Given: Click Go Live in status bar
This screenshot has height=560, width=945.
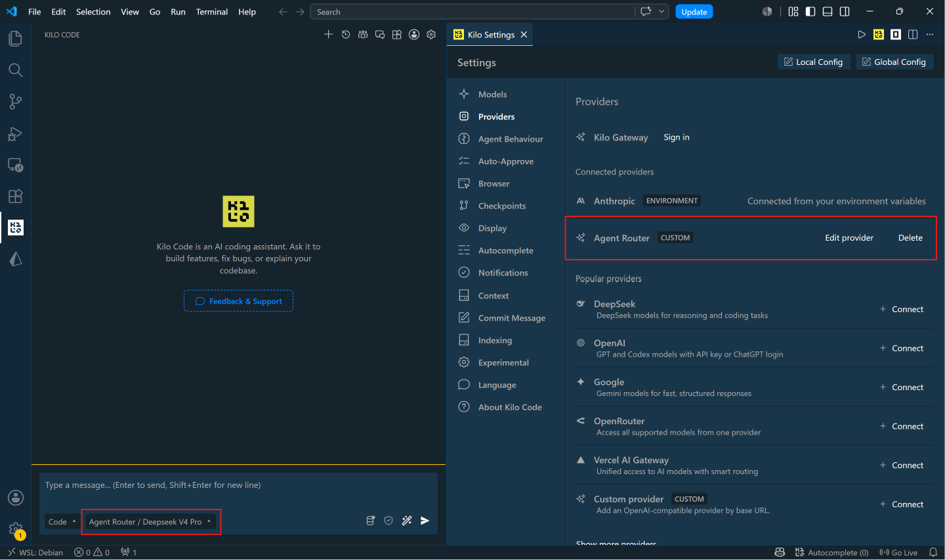Looking at the screenshot, I should [x=898, y=553].
